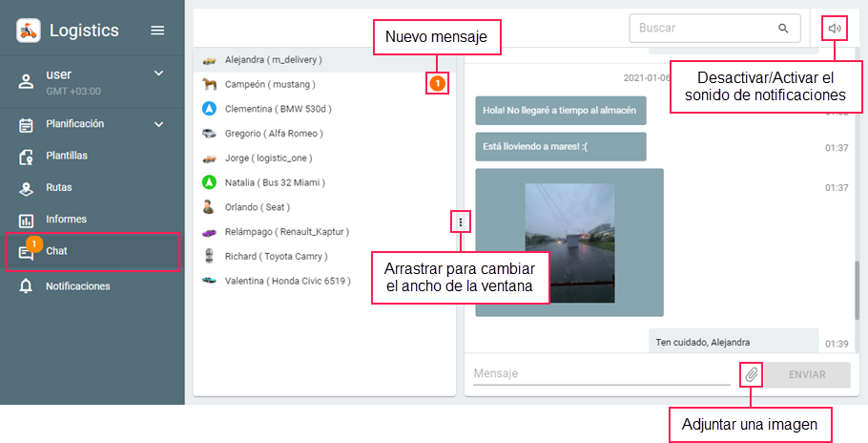Mute notification sound with speaker icon
Screen dimensions: 868x443
[x=835, y=29]
